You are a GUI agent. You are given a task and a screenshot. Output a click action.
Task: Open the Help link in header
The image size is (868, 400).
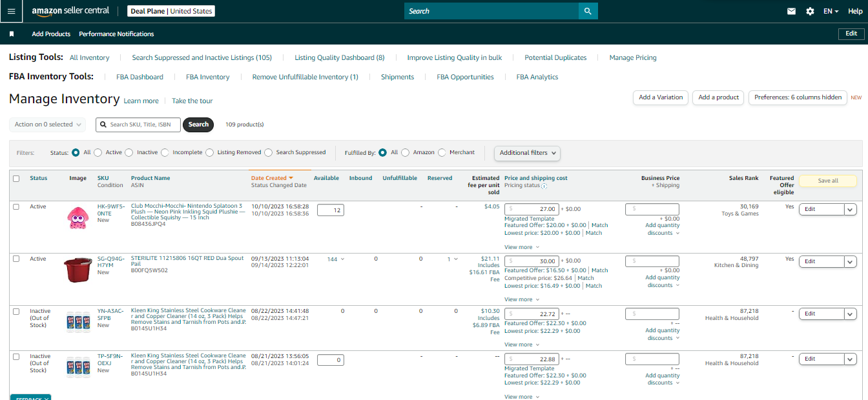(x=854, y=12)
